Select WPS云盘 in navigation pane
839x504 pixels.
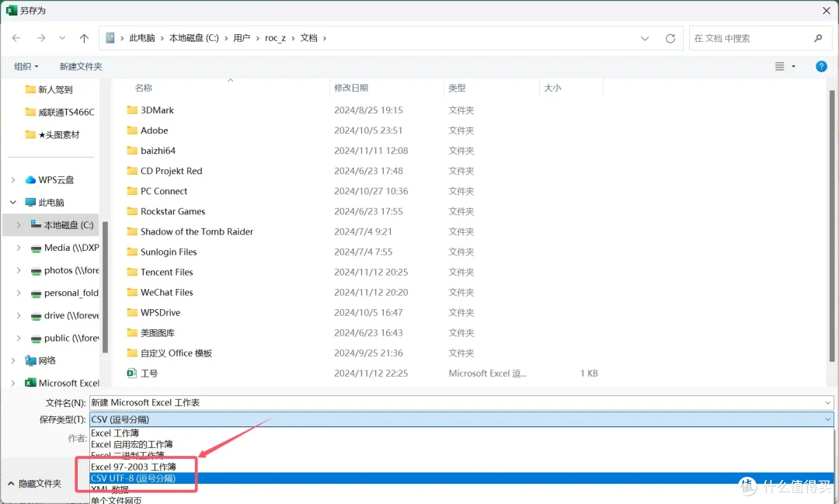[50, 179]
